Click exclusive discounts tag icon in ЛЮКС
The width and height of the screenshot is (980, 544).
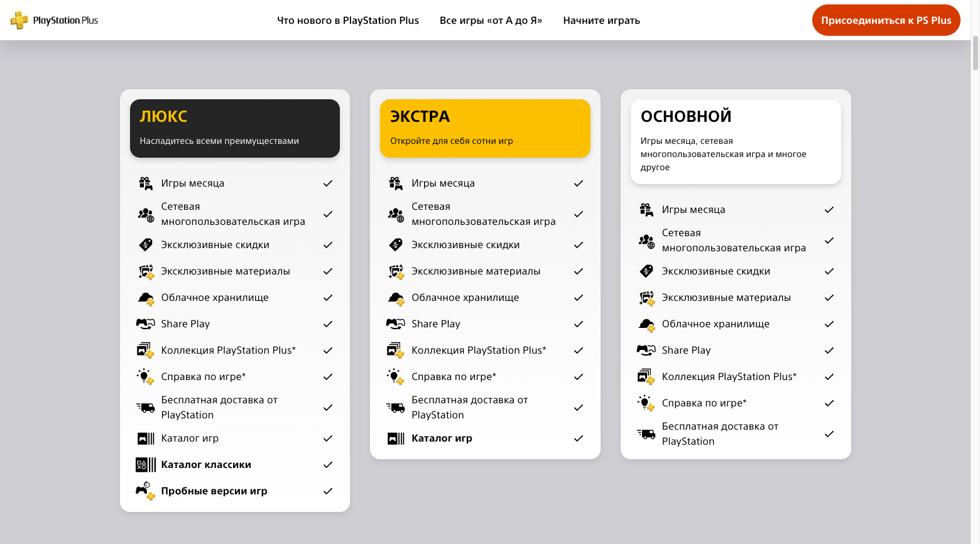pos(146,245)
